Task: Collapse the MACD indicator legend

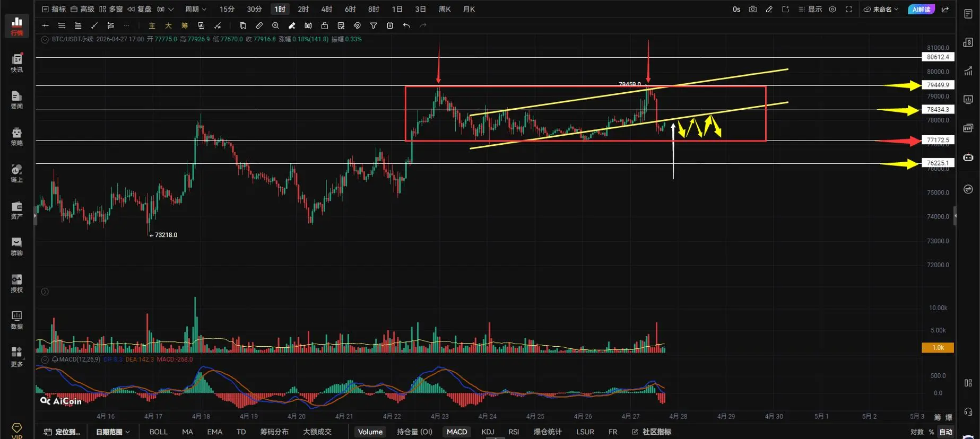Action: coord(45,359)
